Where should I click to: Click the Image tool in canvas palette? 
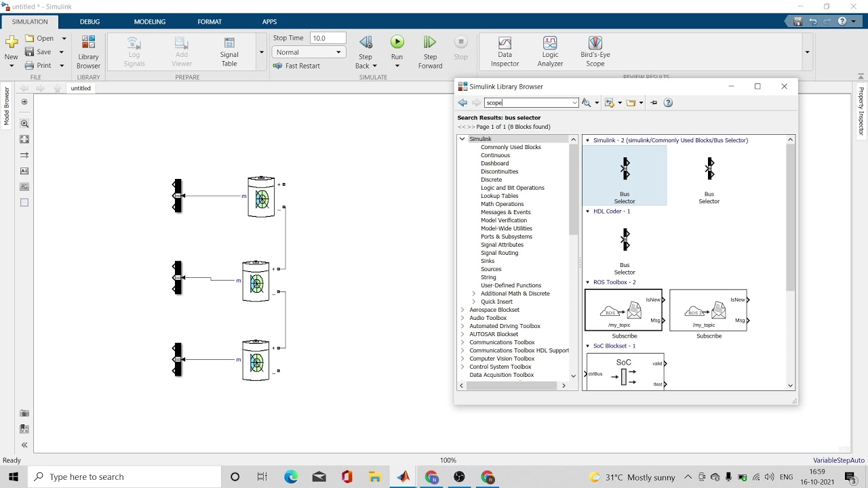pos(24,186)
